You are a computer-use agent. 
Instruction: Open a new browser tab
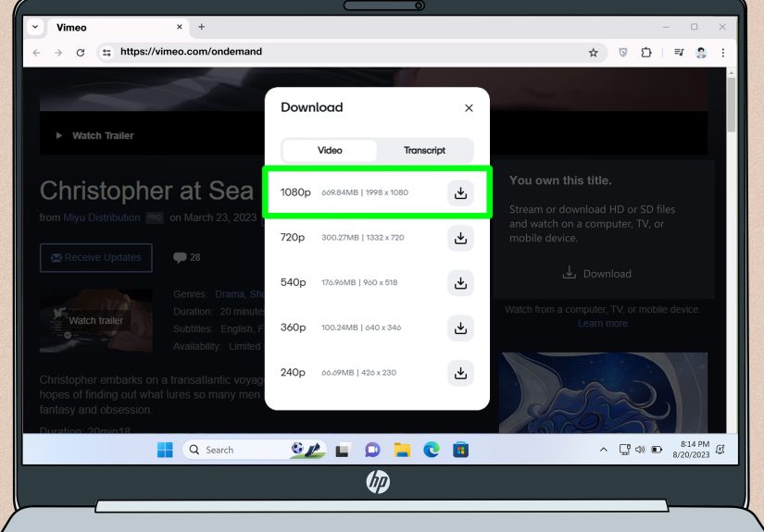pos(201,27)
